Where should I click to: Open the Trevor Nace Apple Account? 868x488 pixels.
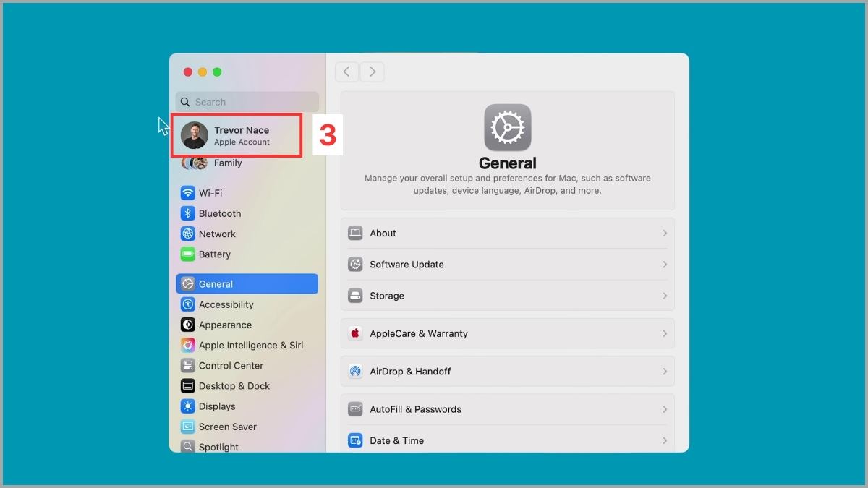pos(237,135)
